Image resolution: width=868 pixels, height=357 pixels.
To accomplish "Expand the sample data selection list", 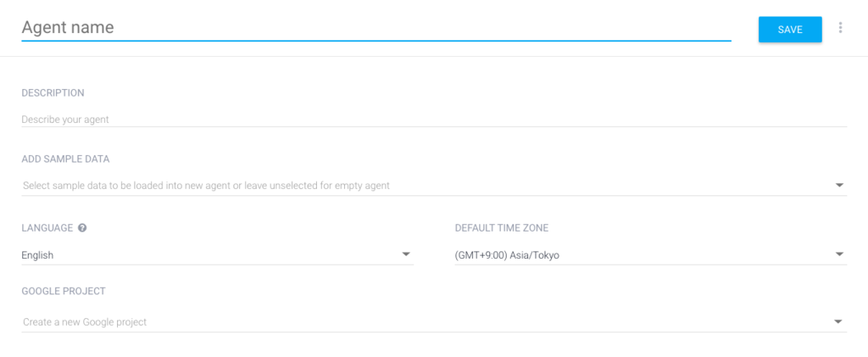I will (x=424, y=185).
